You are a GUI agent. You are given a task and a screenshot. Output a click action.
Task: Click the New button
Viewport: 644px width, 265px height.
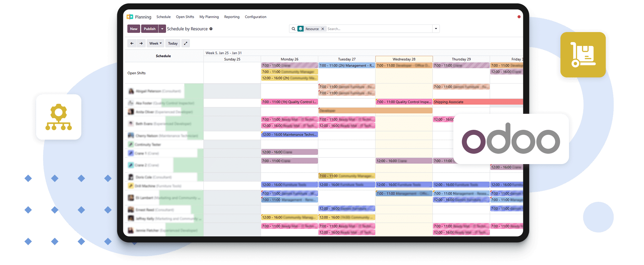tap(134, 29)
